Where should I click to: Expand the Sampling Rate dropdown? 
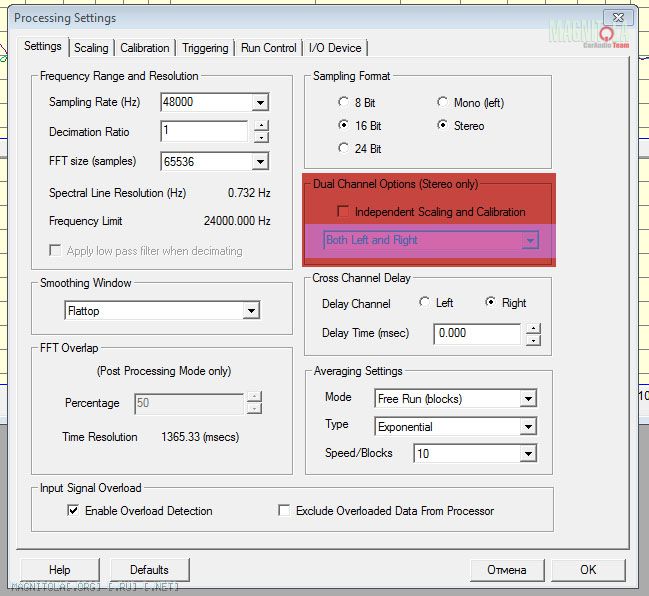[260, 102]
